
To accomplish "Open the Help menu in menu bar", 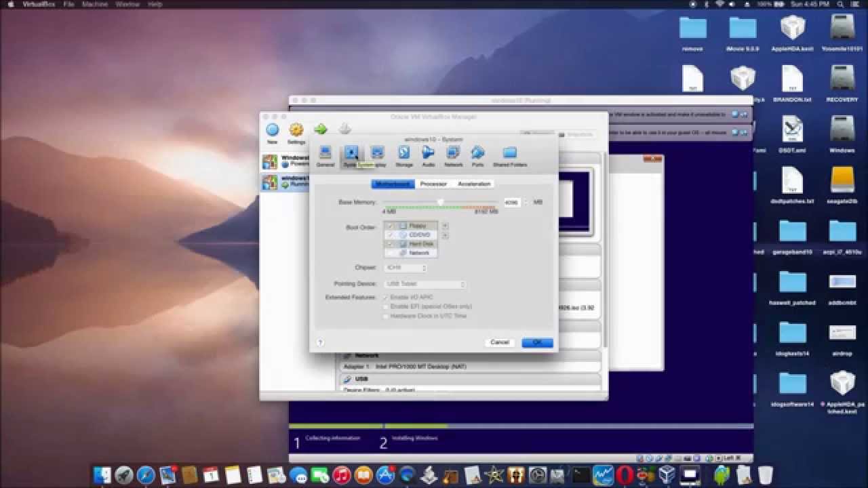I will (155, 4).
